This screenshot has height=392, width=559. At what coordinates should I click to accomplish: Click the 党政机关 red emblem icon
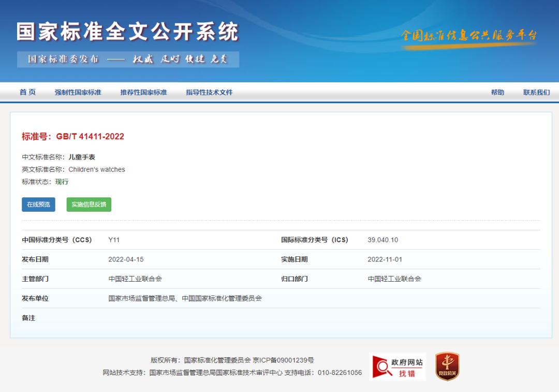(x=447, y=366)
